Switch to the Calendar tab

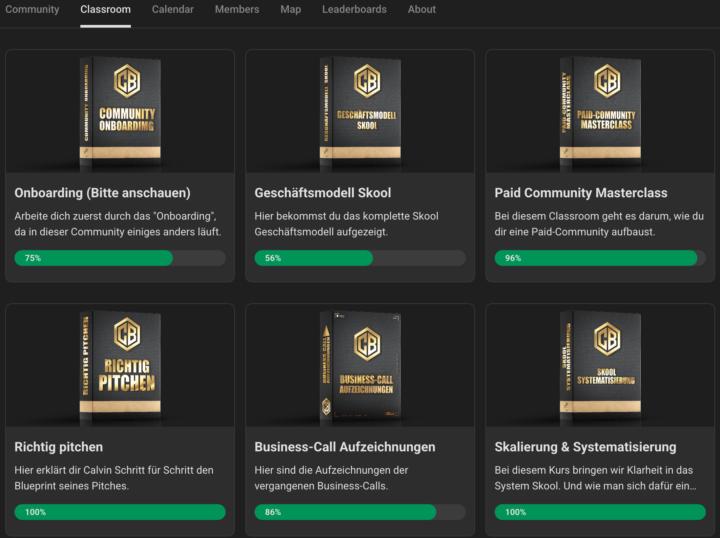tap(173, 9)
